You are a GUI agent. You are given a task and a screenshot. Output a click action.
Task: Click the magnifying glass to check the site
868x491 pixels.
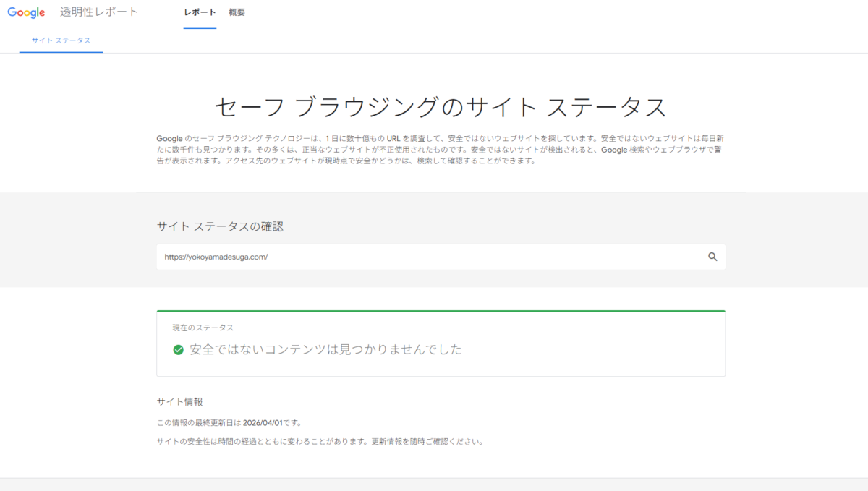click(x=712, y=257)
